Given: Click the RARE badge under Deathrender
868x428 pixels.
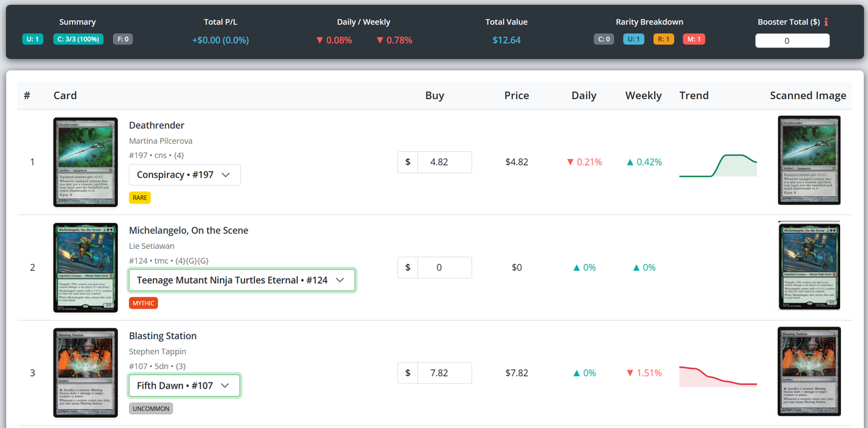Looking at the screenshot, I should [140, 197].
